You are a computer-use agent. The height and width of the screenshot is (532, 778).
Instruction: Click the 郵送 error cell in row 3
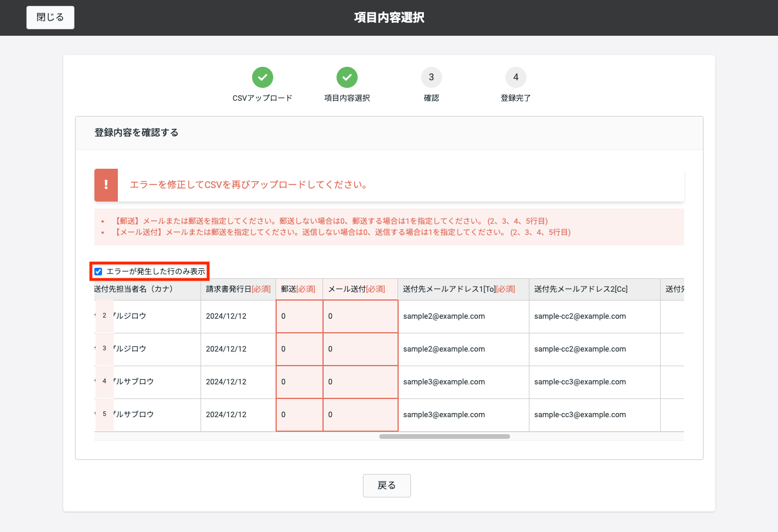pos(299,349)
